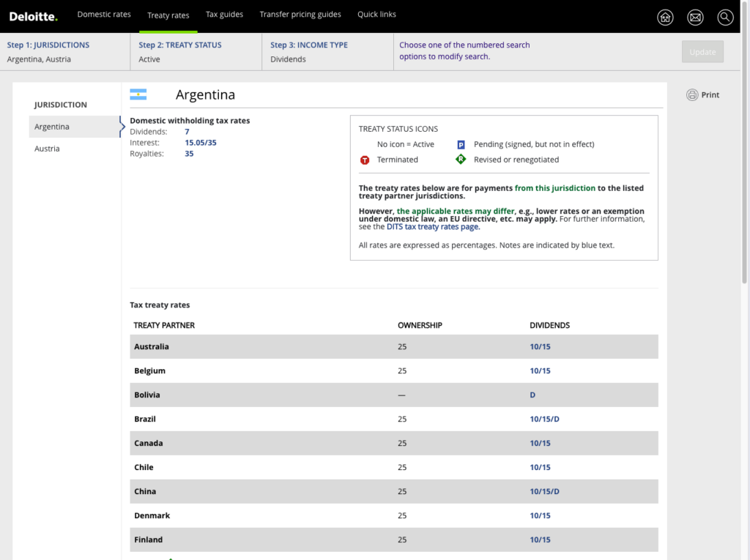Expand Step 2: Treaty Status selector

click(196, 52)
